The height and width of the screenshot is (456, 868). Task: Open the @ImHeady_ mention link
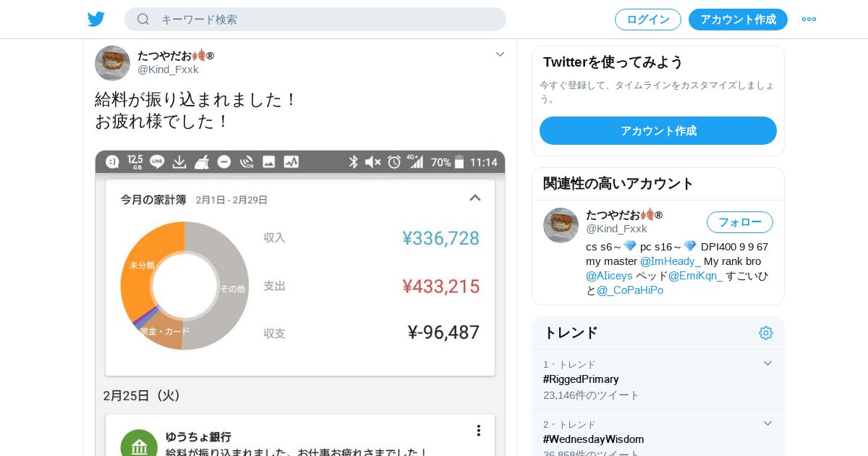(671, 261)
